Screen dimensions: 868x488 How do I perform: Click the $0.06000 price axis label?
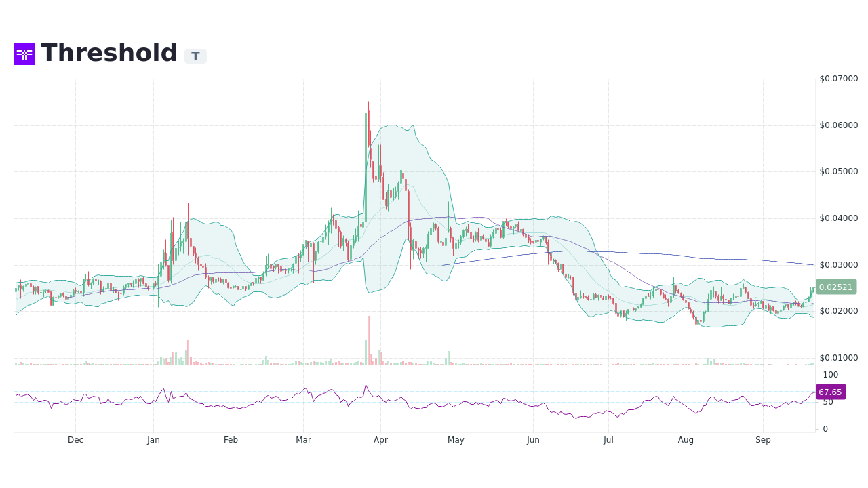[839, 125]
